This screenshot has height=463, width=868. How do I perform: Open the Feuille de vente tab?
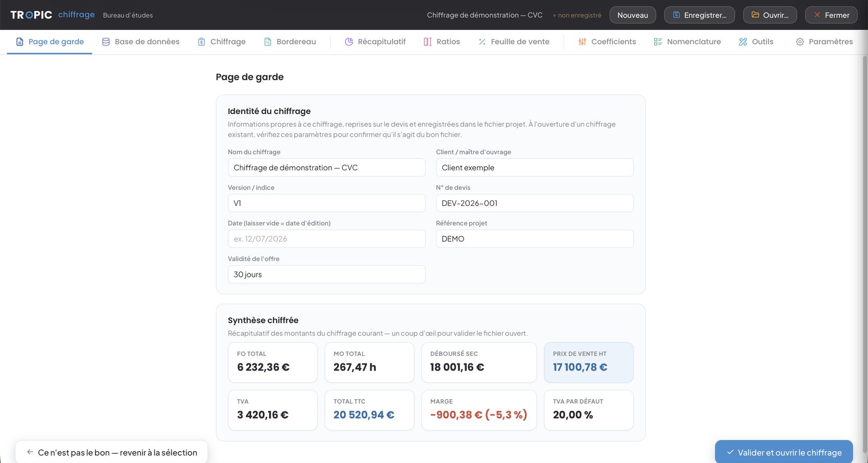tap(514, 42)
